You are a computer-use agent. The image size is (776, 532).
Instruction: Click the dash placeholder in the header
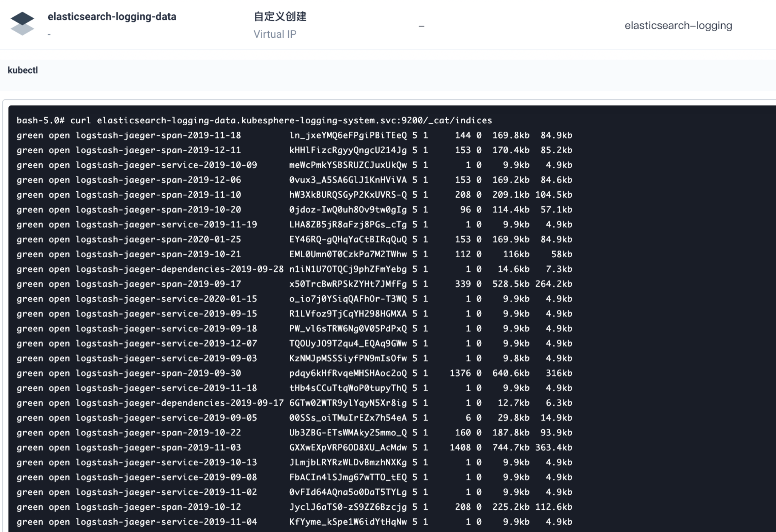tap(422, 26)
